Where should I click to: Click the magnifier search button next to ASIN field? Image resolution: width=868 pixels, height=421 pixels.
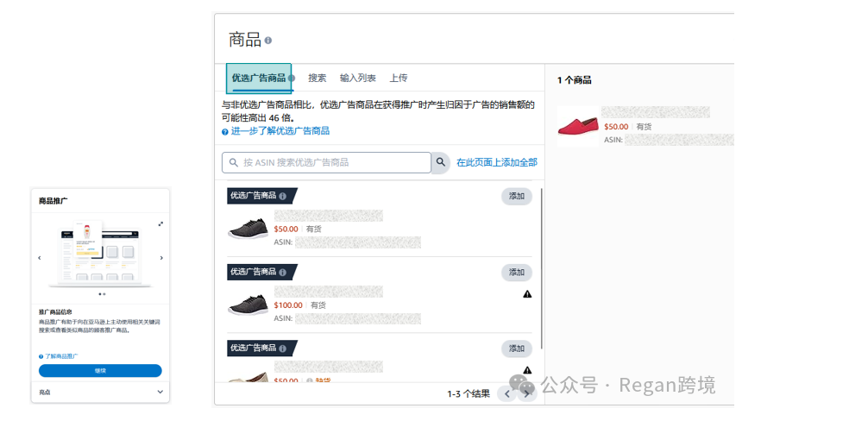[440, 162]
